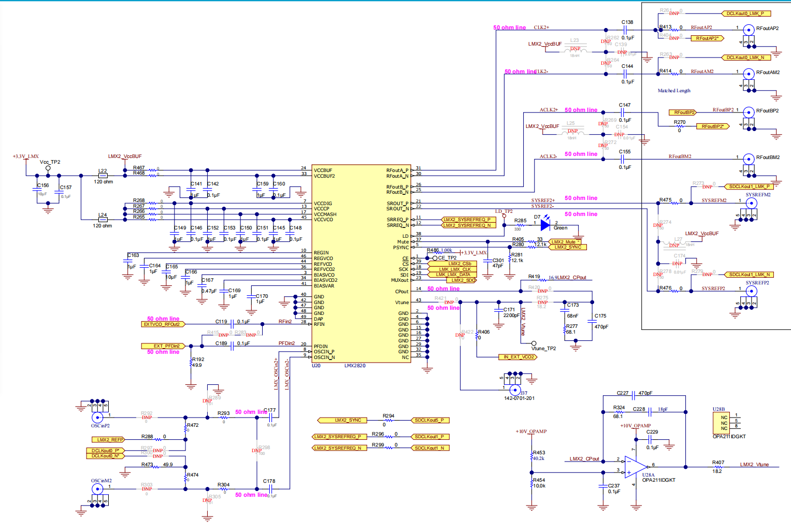This screenshot has width=791, height=532.
Task: Select the LMX2820 U20 chip body
Action: pyautogui.click(x=361, y=264)
